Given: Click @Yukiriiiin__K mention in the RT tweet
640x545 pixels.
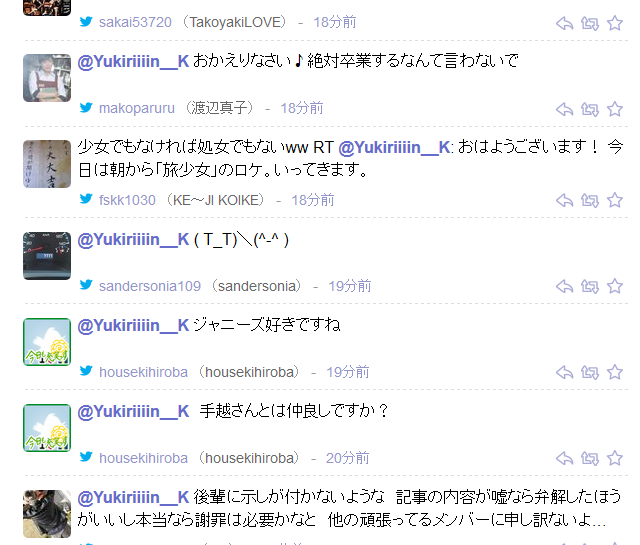Looking at the screenshot, I should [394, 147].
